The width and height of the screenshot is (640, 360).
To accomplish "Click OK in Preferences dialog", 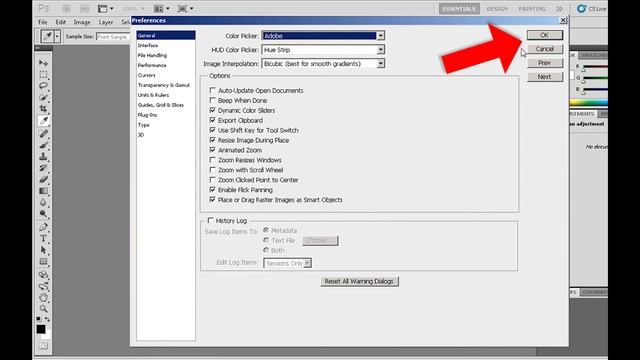I will click(x=544, y=35).
